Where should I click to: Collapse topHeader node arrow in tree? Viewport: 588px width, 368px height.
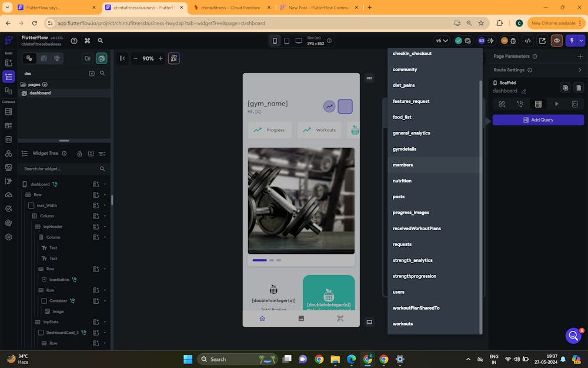point(105,227)
